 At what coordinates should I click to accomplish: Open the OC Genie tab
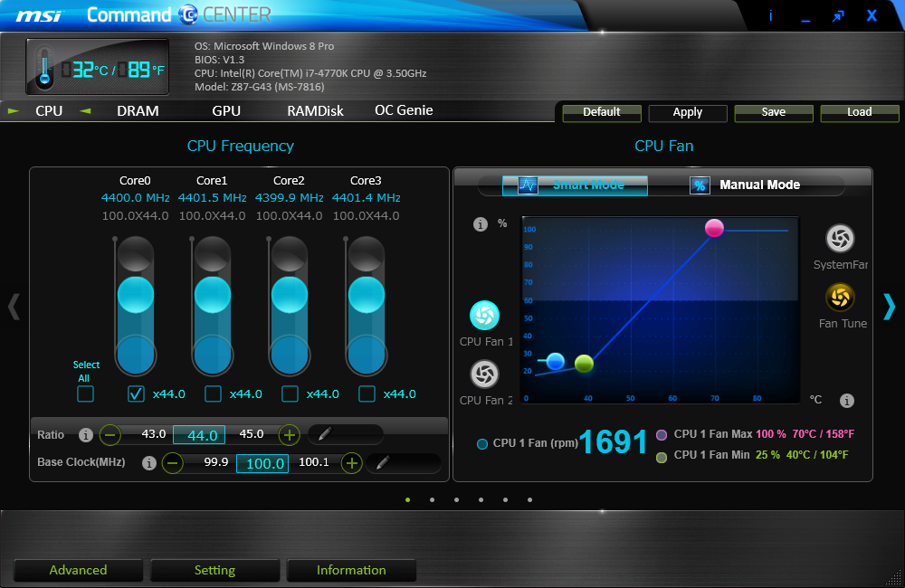pyautogui.click(x=404, y=110)
